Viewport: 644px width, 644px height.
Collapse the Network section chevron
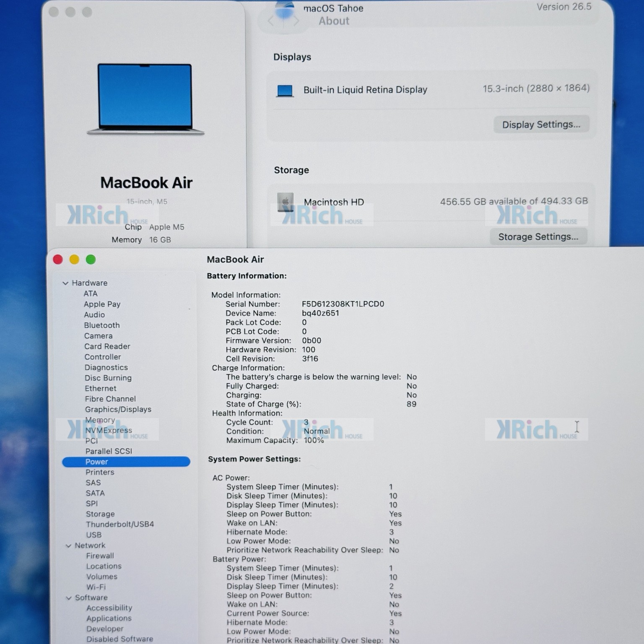tap(68, 546)
